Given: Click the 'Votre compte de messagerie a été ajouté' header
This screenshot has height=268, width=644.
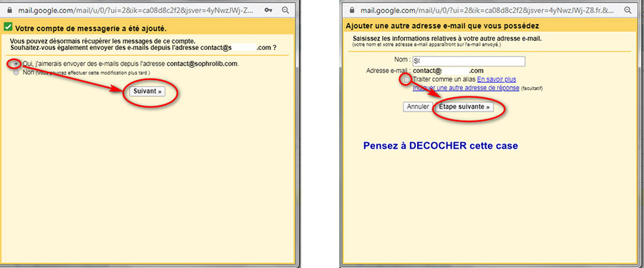Looking at the screenshot, I should pos(91,29).
